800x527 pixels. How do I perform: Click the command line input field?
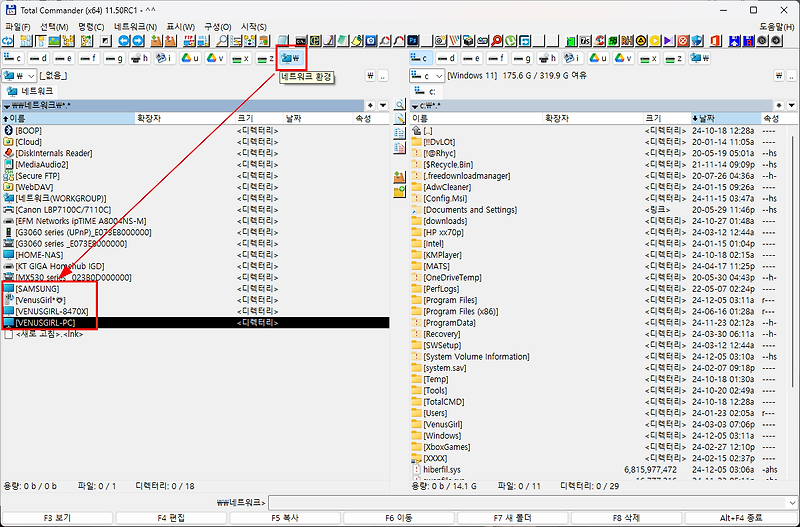(527, 503)
